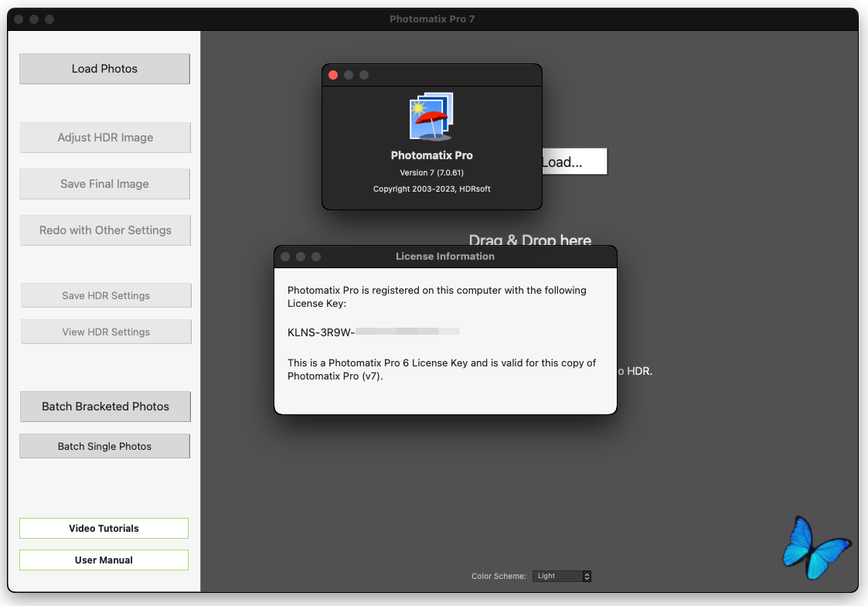Open the User Manual
Image resolution: width=868 pixels, height=606 pixels.
click(104, 560)
